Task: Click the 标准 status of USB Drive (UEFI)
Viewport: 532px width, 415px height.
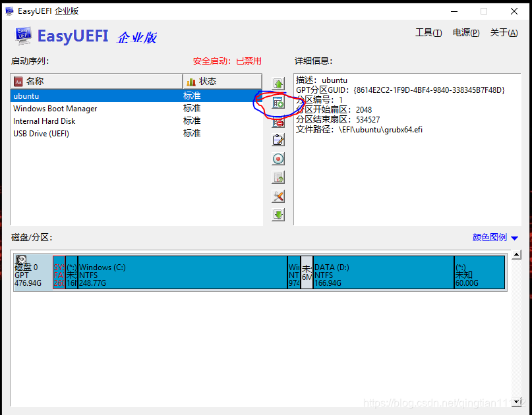Action: point(192,134)
